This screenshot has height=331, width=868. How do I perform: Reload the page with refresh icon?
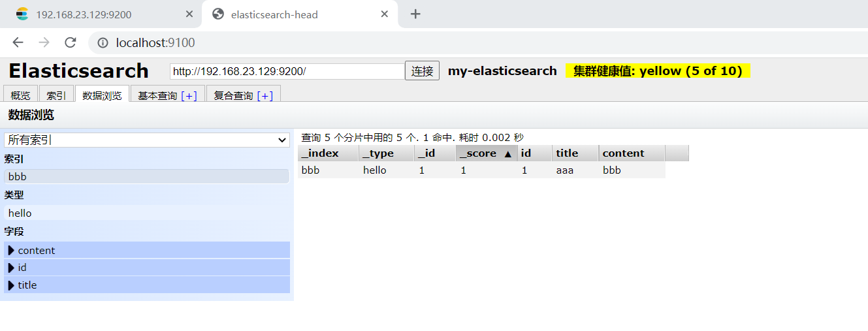coord(71,42)
